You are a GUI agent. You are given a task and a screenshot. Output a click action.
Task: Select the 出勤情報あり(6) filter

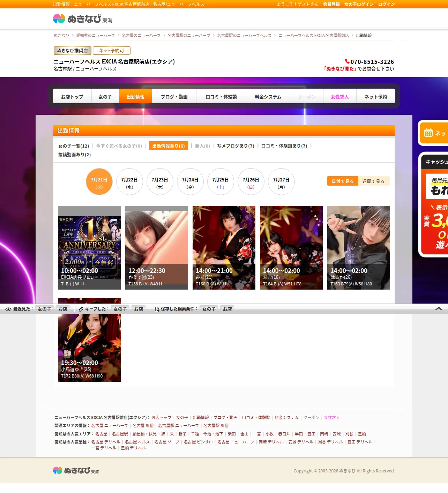tap(169, 146)
